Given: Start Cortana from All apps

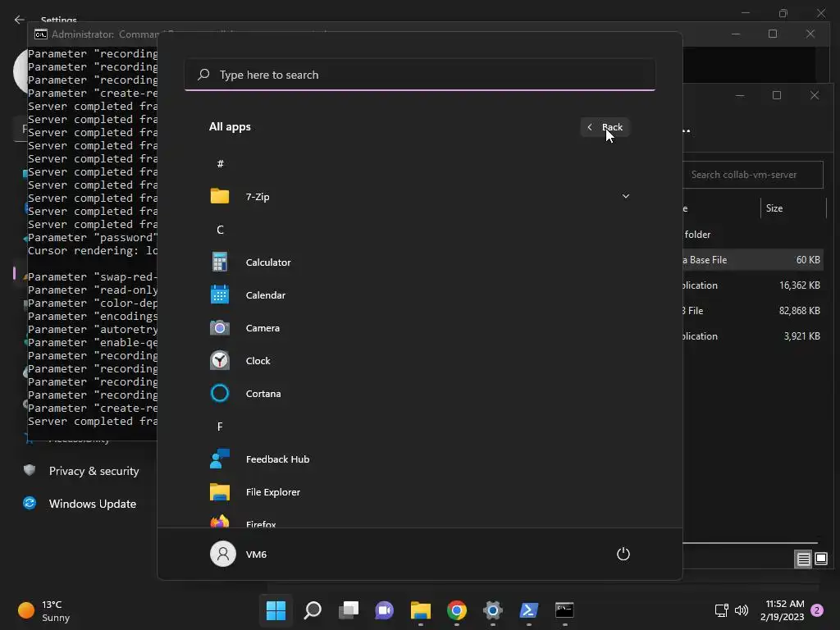Looking at the screenshot, I should pyautogui.click(x=419, y=394).
